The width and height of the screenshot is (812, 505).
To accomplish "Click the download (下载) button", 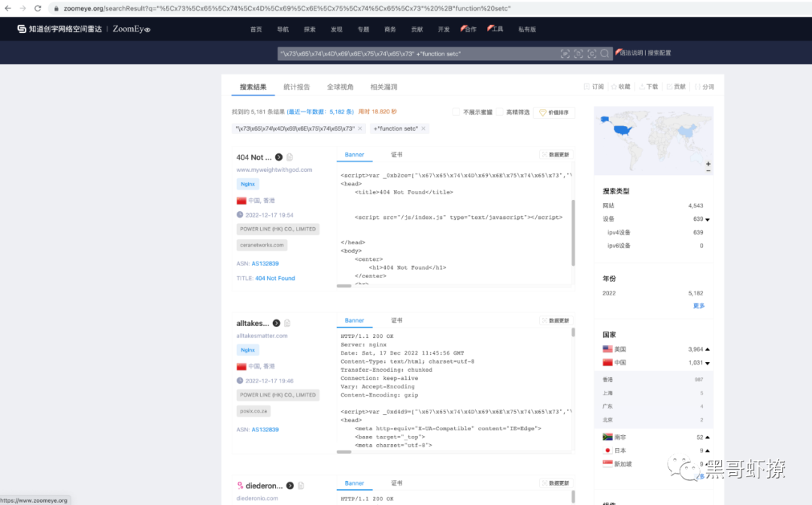I will tap(648, 86).
